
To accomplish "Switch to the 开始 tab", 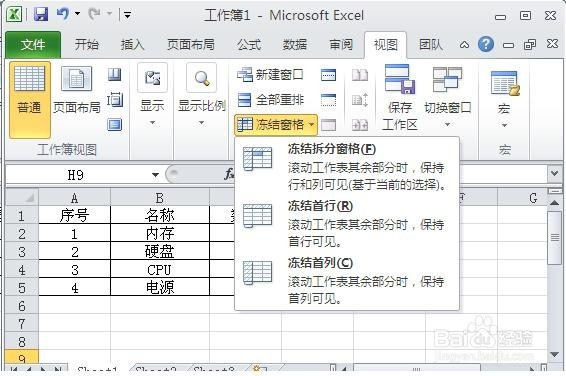I will point(87,45).
